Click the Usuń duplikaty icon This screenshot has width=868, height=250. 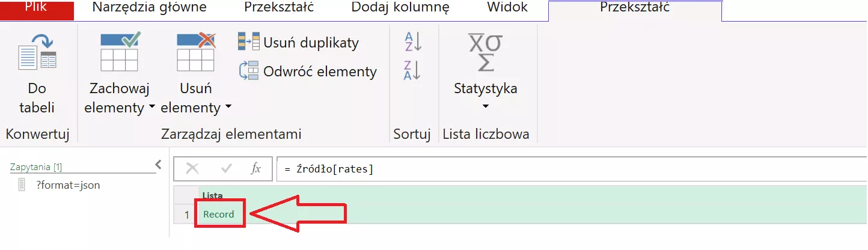click(x=249, y=42)
